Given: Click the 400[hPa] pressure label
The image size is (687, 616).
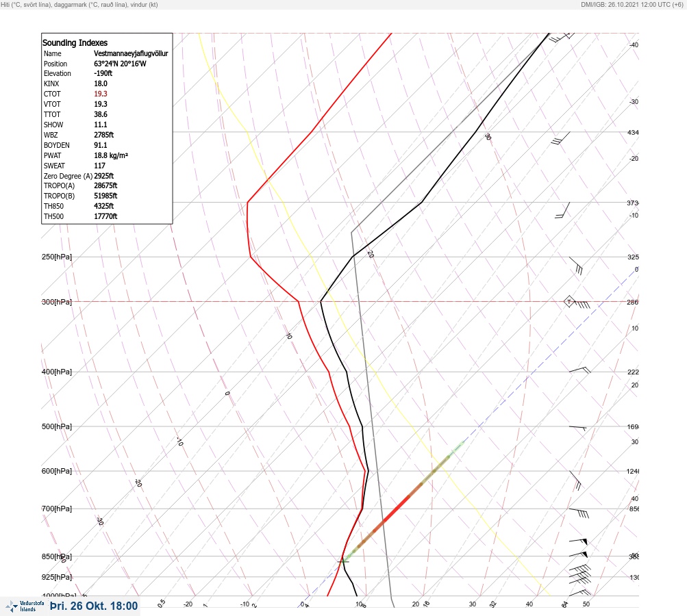Looking at the screenshot, I should point(57,372).
